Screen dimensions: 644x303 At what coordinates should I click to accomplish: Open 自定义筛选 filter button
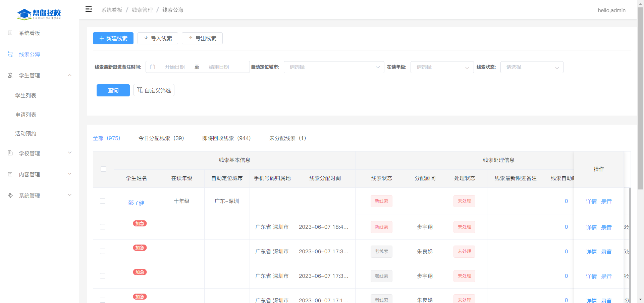tap(154, 90)
